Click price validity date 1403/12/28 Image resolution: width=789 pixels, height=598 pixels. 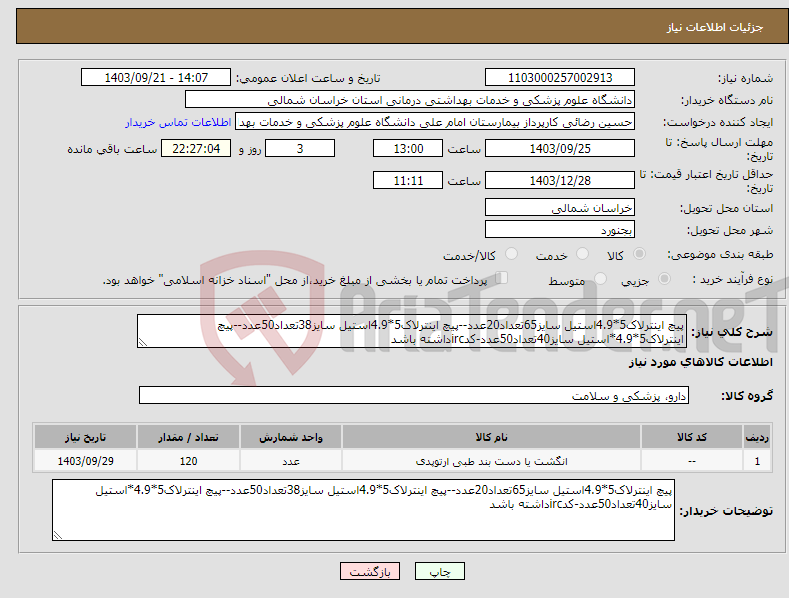560,180
